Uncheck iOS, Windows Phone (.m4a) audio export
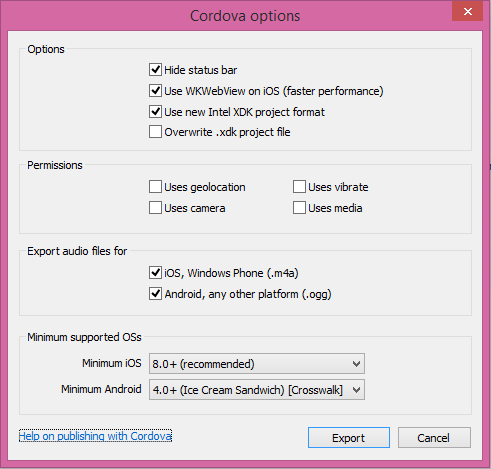Image resolution: width=491 pixels, height=469 pixels. click(155, 273)
